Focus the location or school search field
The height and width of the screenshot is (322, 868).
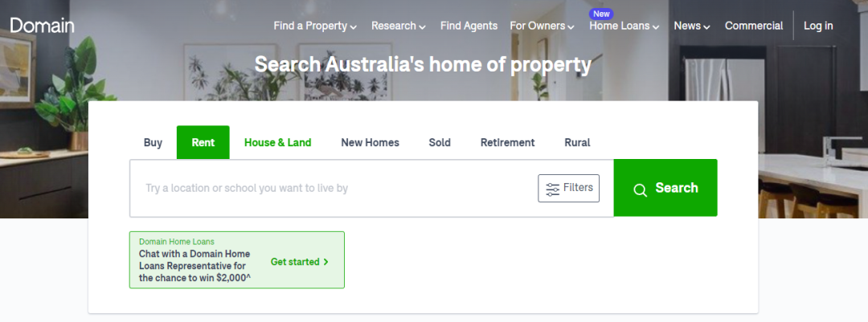pos(334,188)
